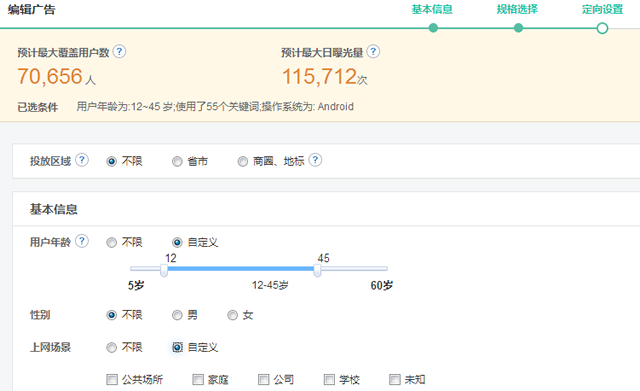The width and height of the screenshot is (640, 391).
Task: Open help icon beside 预计最大日曝光量
Action: (x=373, y=52)
